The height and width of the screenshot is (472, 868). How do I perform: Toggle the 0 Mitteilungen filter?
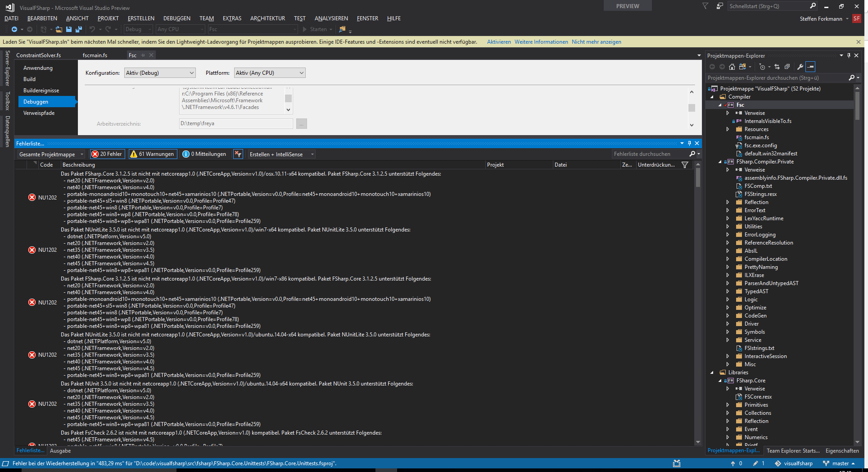coord(205,154)
